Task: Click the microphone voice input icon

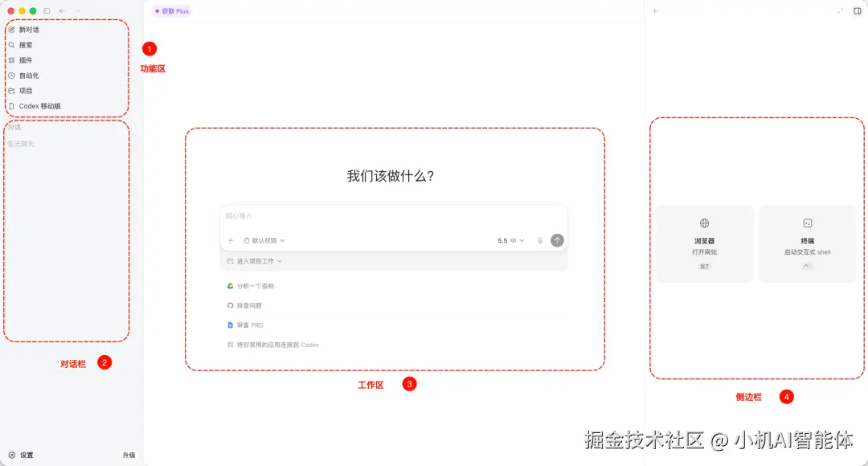Action: coord(540,241)
